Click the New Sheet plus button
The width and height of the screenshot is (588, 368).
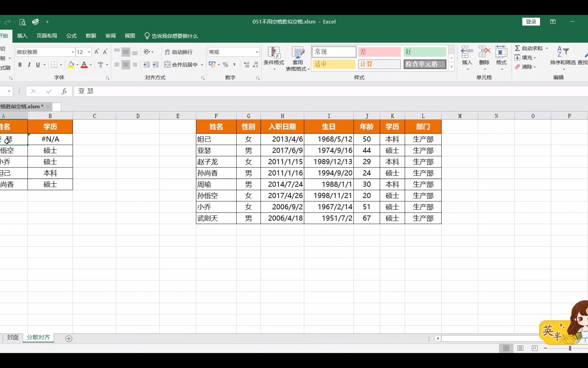click(x=69, y=338)
